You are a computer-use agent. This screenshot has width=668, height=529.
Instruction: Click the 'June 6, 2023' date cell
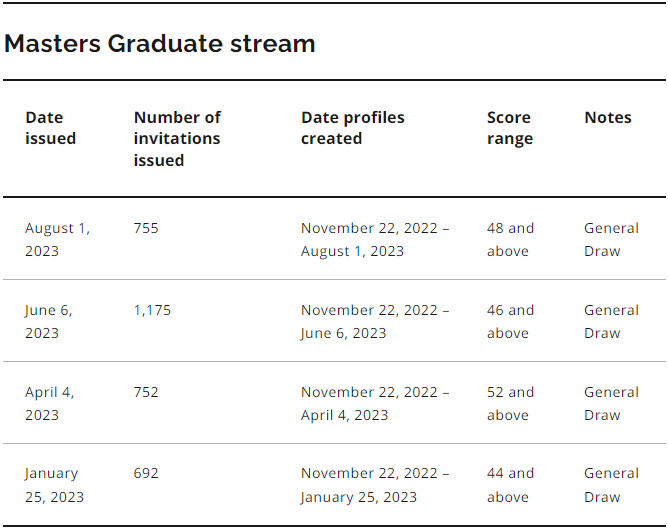pos(49,321)
